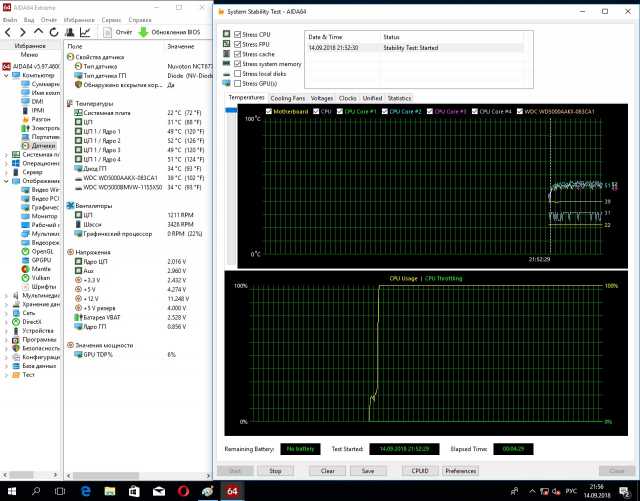Screen dimensions: 640x501
Task: Expand Хранение данных tree node
Action: pyautogui.click(x=6, y=304)
